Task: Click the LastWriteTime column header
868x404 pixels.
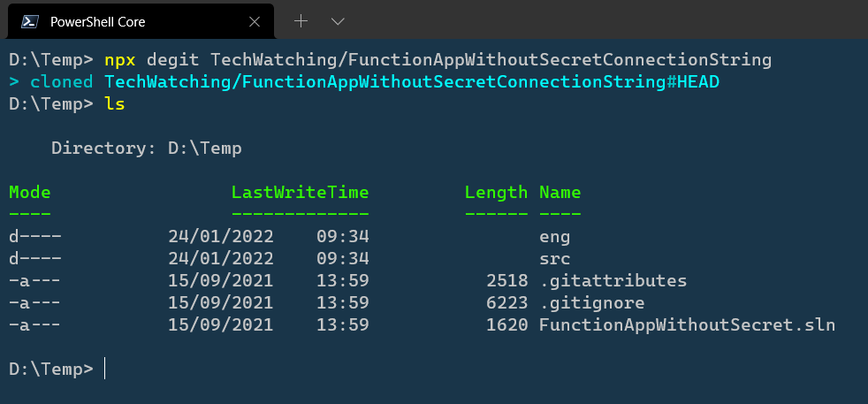Action: tap(300, 193)
